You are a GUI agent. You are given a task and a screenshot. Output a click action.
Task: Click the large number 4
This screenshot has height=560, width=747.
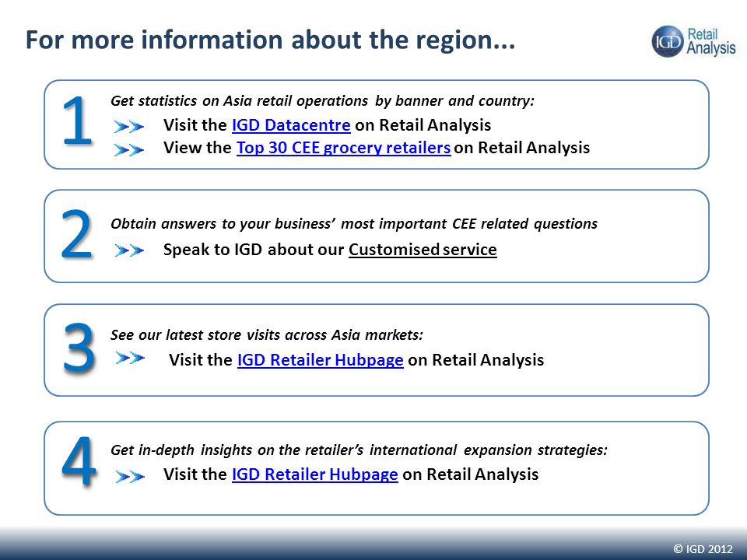[79, 461]
